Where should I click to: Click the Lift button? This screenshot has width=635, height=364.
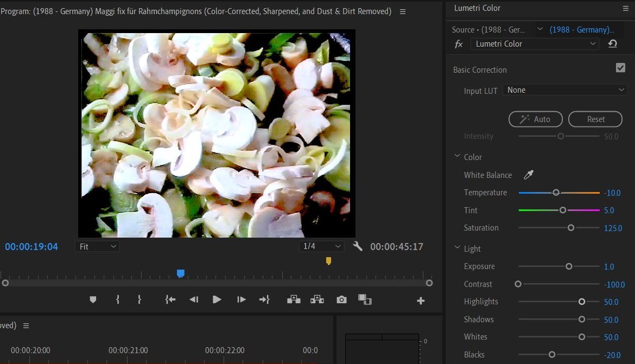294,299
